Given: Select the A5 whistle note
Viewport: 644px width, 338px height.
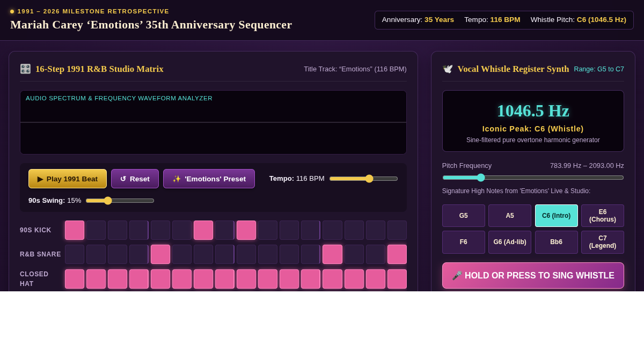Looking at the screenshot, I should pyautogui.click(x=510, y=216).
